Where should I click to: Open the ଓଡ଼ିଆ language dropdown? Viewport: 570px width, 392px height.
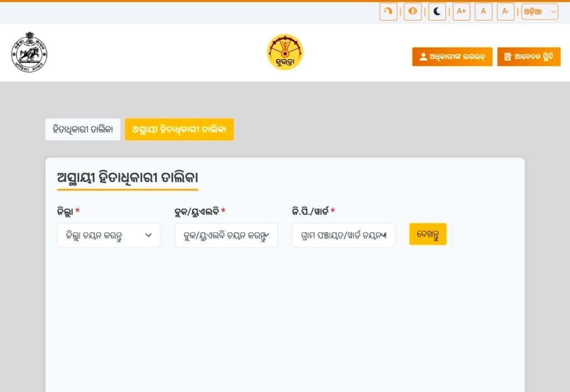pyautogui.click(x=539, y=12)
